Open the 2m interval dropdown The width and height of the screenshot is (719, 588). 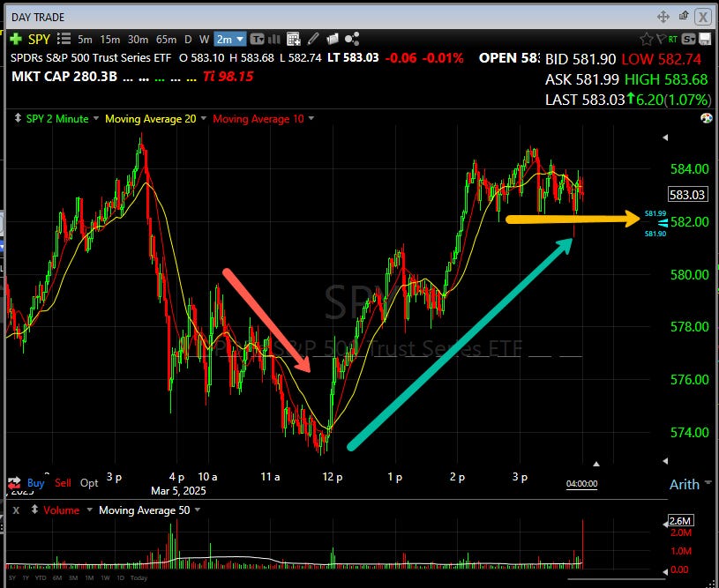point(230,40)
